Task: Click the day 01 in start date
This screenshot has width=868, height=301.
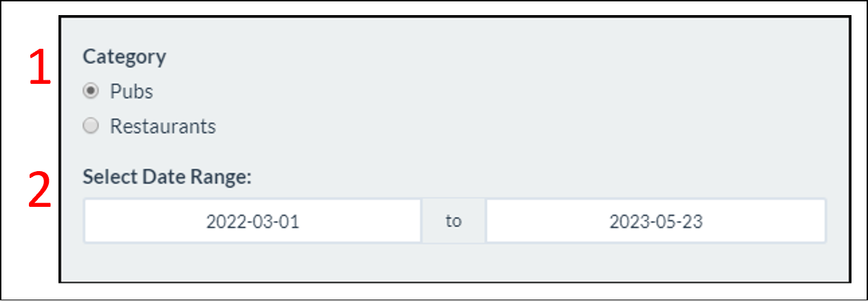Action: pyautogui.click(x=288, y=222)
